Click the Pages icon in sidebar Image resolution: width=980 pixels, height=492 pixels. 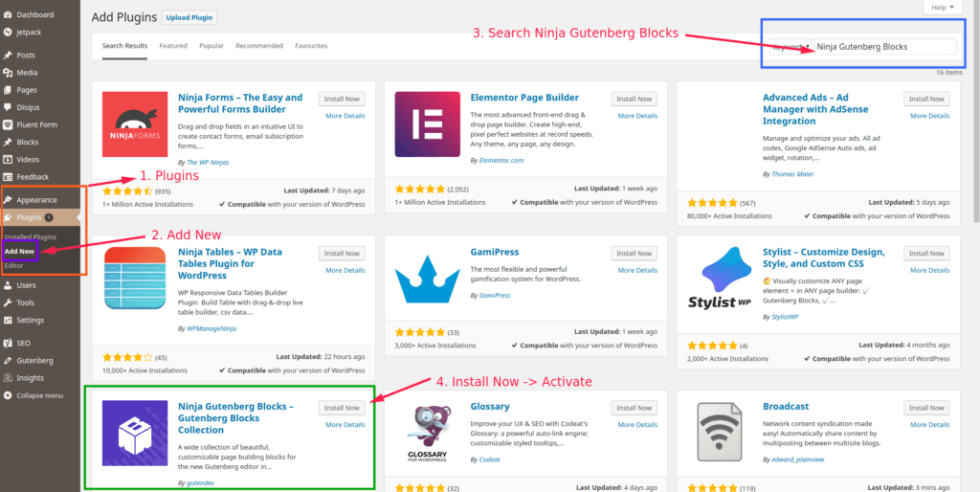(x=8, y=90)
